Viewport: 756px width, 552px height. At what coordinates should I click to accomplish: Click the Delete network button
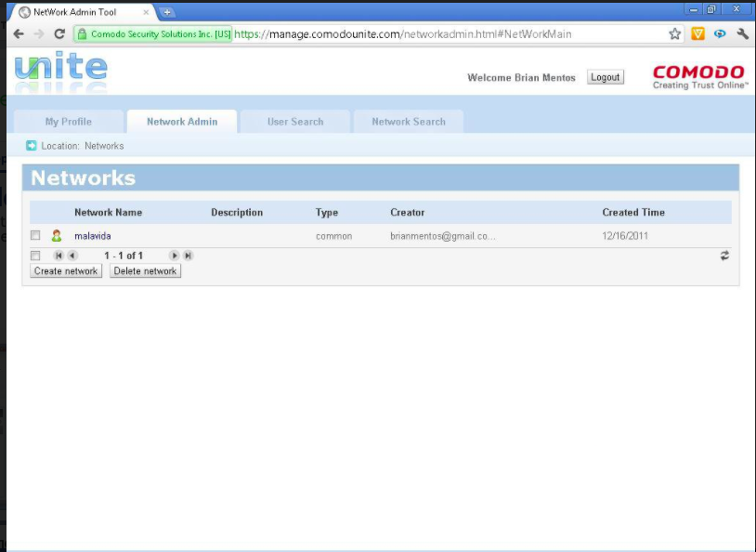pos(145,271)
